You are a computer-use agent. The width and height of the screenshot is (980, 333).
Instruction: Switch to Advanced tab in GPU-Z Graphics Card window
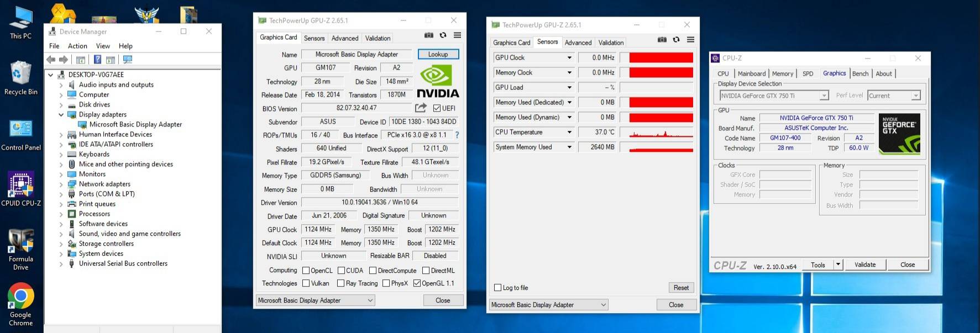(345, 38)
